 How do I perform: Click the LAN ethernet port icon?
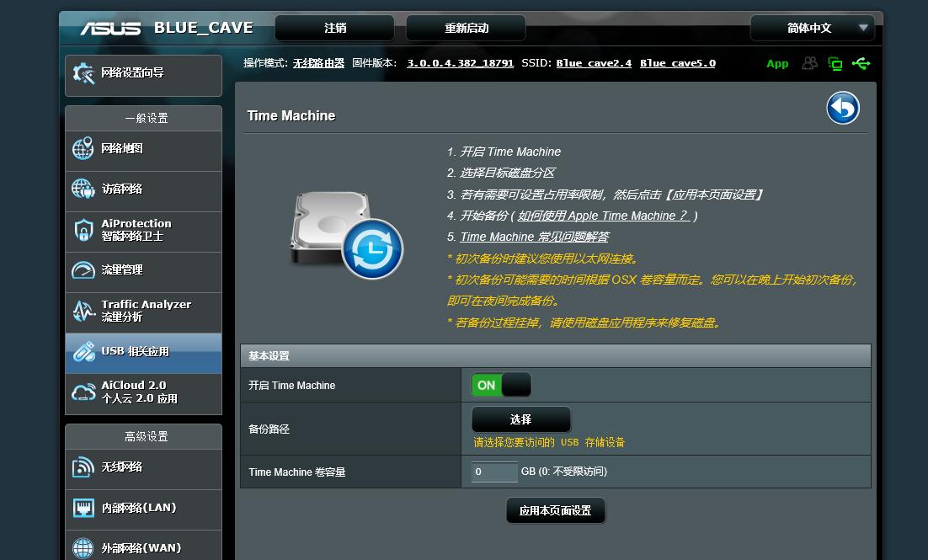(x=83, y=507)
